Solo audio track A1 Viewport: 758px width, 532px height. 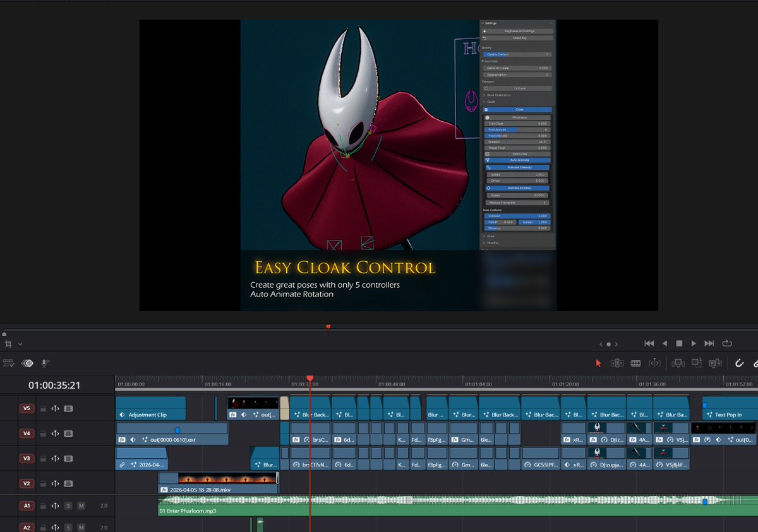coord(68,505)
